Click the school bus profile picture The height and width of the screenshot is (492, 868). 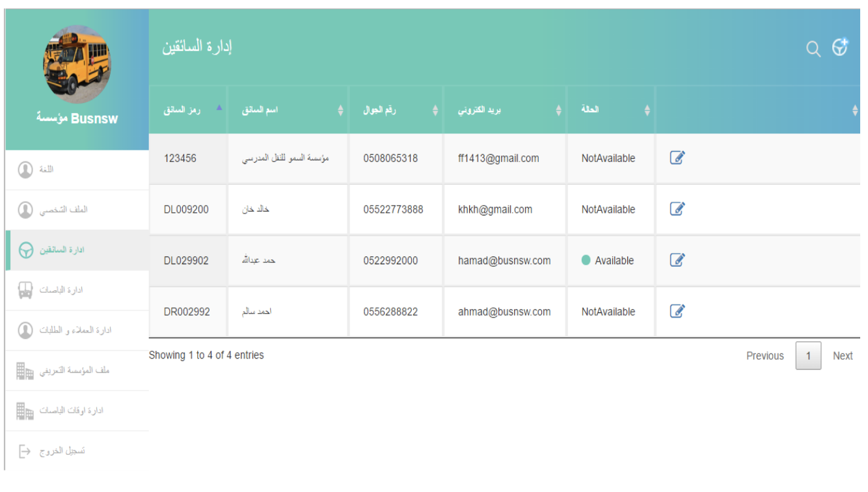coord(77,64)
